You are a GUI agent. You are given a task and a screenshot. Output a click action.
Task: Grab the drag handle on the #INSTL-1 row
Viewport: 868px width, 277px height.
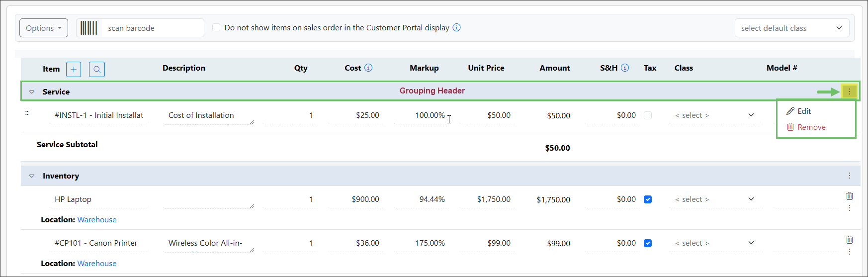tap(27, 113)
